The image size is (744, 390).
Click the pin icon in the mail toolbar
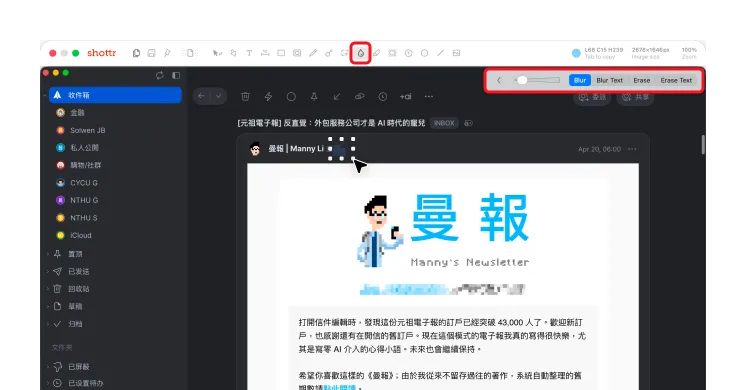[x=314, y=96]
